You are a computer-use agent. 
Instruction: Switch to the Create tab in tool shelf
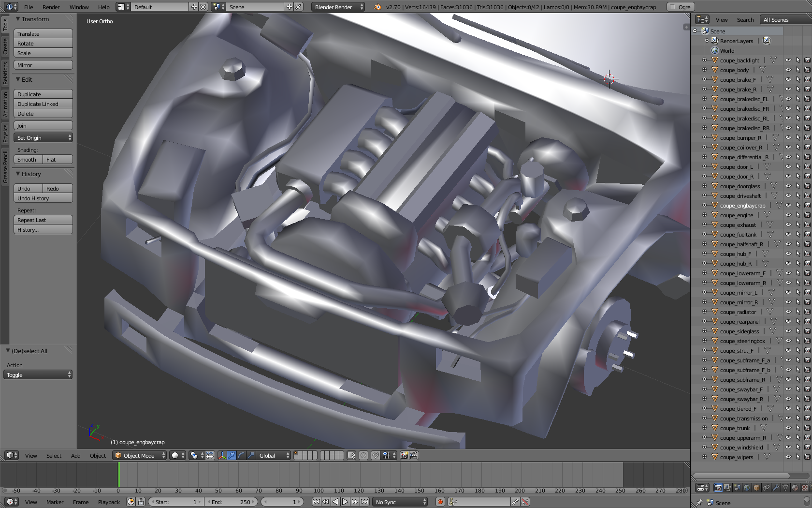[x=5, y=46]
